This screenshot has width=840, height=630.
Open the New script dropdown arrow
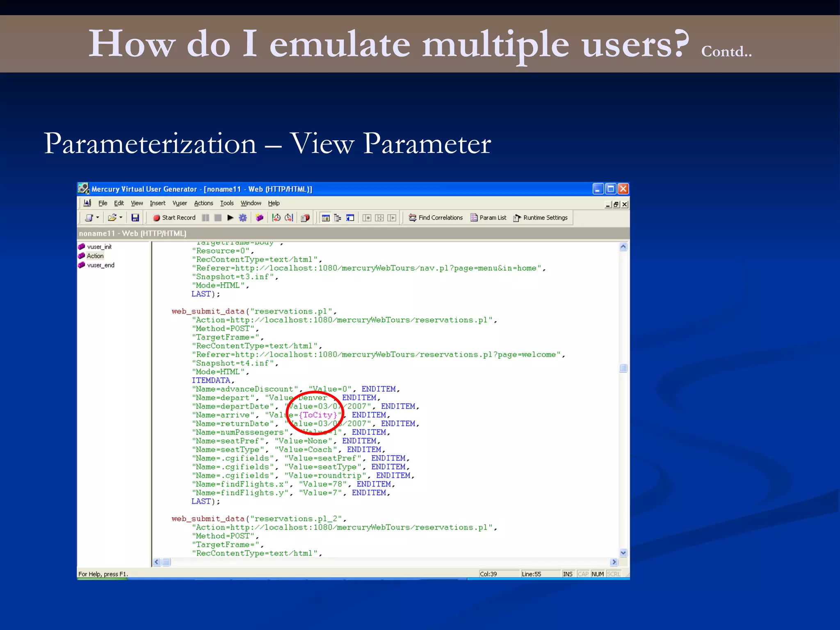tap(98, 218)
